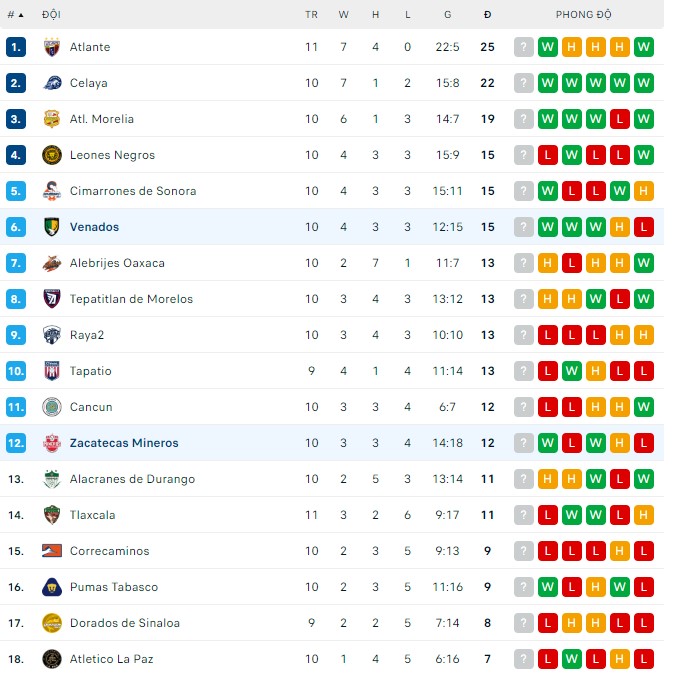Open the Zacatecas Mineros team link

point(124,443)
